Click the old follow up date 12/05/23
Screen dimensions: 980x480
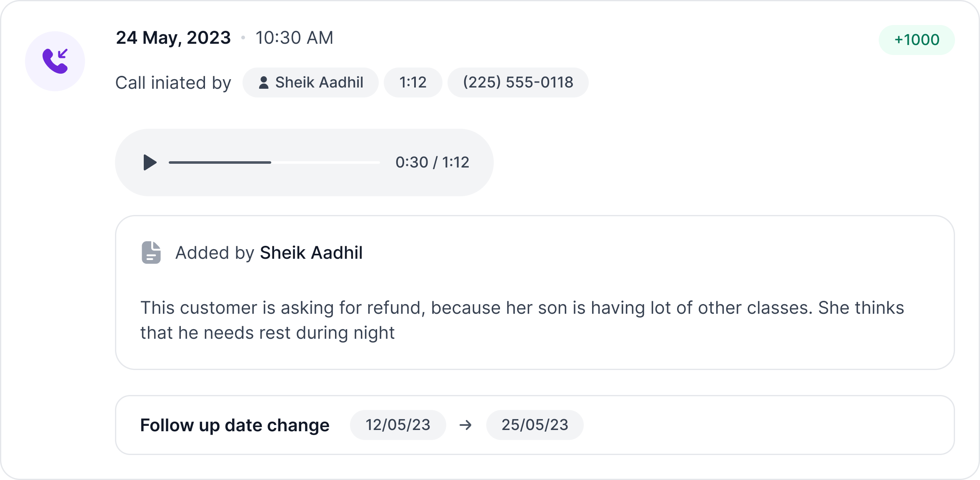tap(397, 425)
